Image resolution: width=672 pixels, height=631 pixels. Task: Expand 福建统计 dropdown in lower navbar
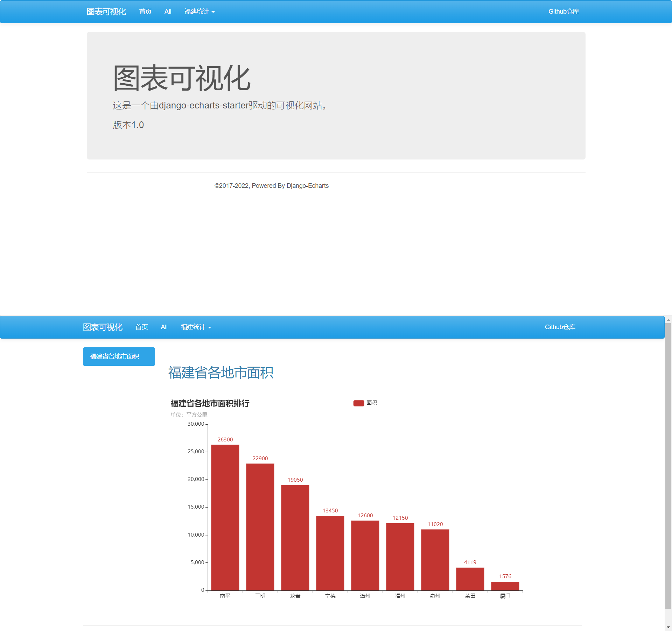coord(196,327)
